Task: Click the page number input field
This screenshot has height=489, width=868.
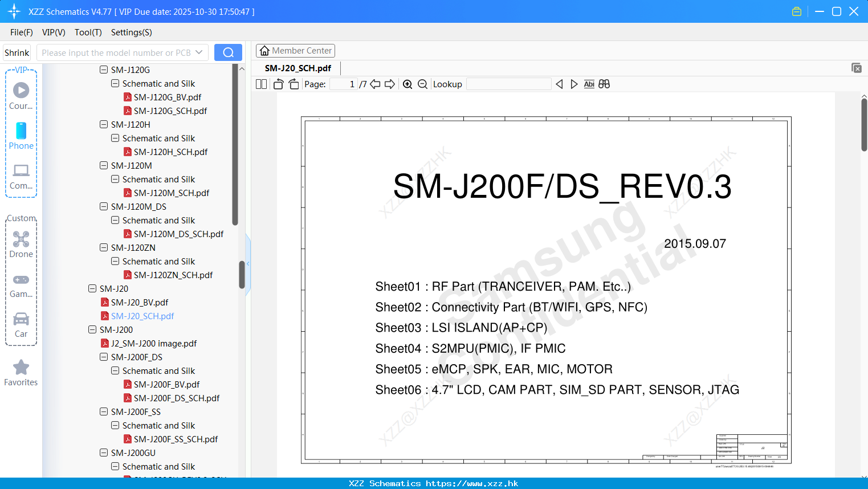Action: point(344,84)
